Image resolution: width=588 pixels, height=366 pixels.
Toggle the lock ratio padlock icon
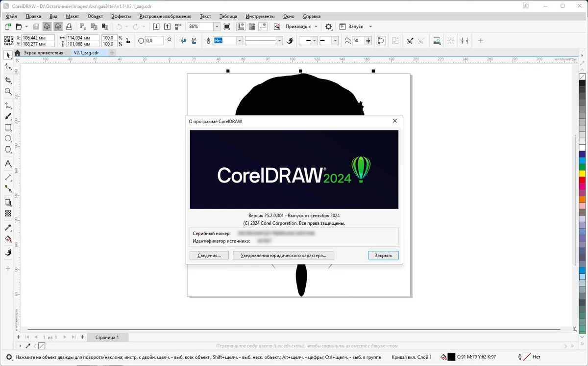click(x=128, y=41)
